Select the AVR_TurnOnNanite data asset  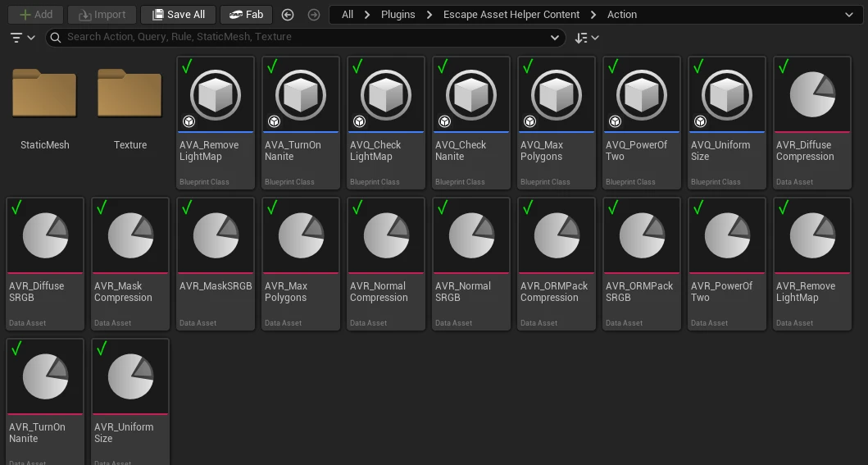(x=45, y=402)
